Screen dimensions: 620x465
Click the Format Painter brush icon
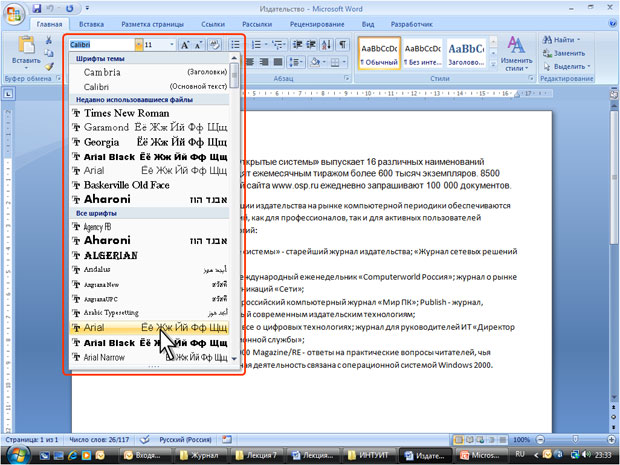49,66
